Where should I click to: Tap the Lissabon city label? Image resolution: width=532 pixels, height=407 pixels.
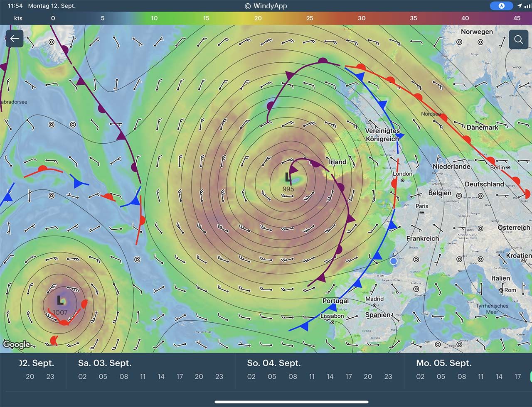coord(332,316)
